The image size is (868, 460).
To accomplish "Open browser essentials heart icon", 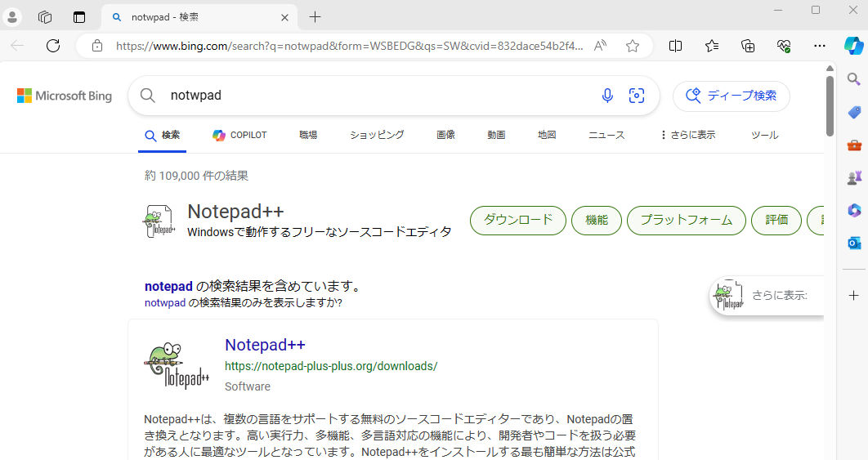I will click(784, 46).
